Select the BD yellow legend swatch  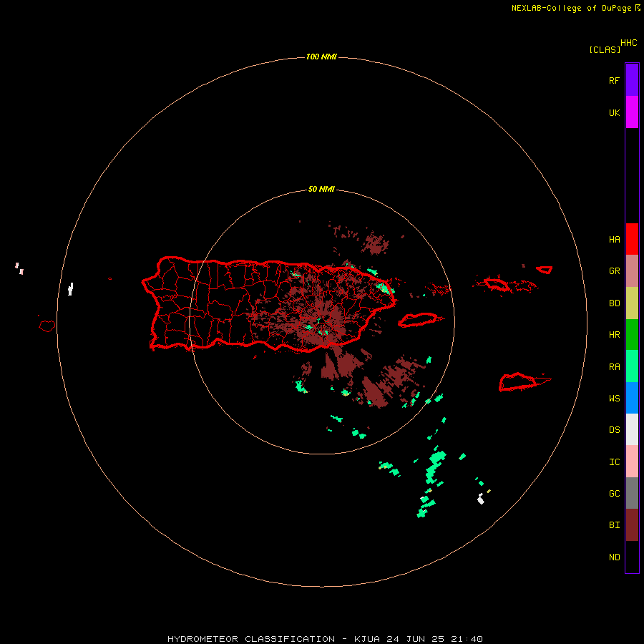point(632,303)
